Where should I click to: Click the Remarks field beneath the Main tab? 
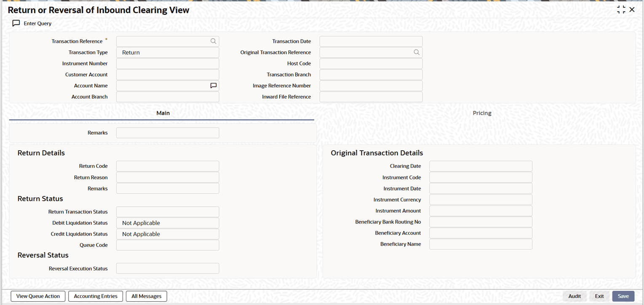pos(168,133)
